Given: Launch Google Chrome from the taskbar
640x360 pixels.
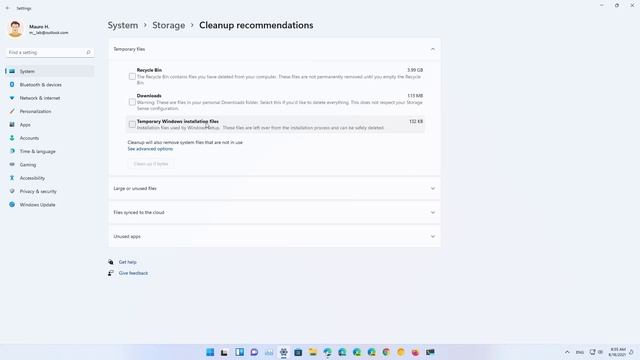Looking at the screenshot, I should point(386,352).
